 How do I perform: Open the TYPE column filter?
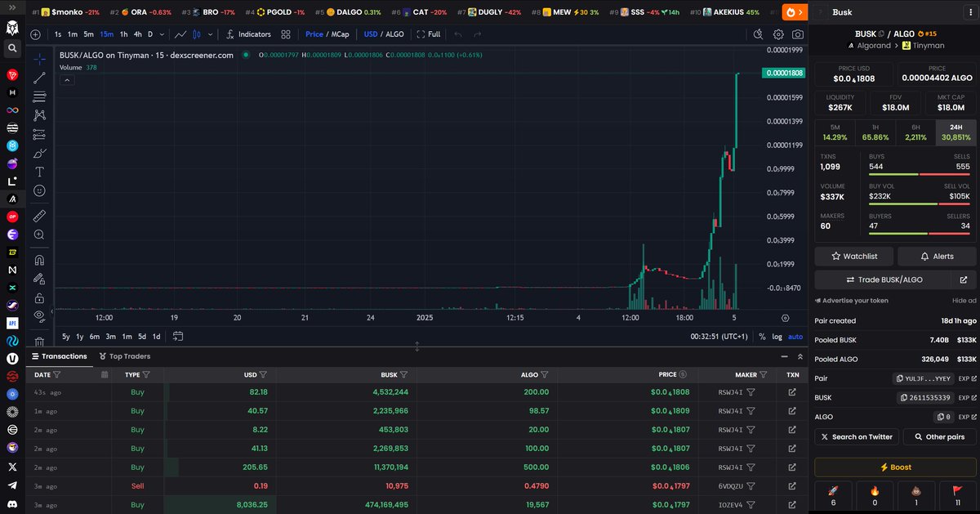(x=146, y=374)
